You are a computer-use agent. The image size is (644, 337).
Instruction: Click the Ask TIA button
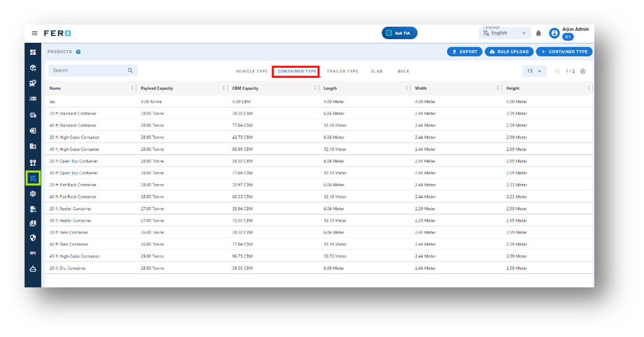399,33
